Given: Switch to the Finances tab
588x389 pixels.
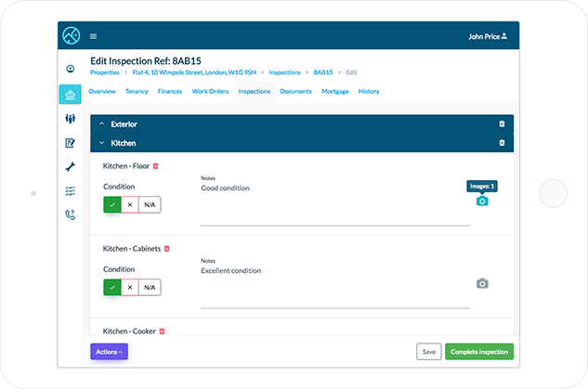Looking at the screenshot, I should click(x=170, y=91).
